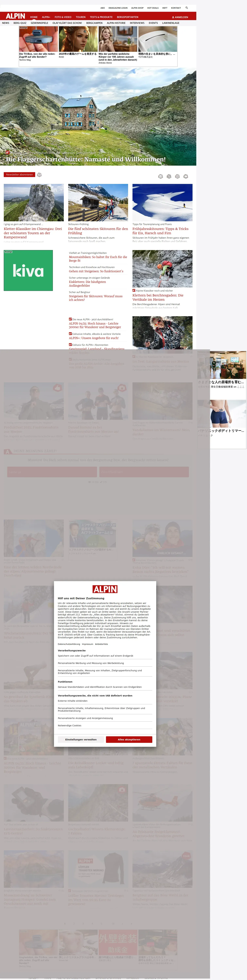Click ALPIN+ badge beside 'Die neue ALPIN'
Viewport: 247px width, 980px height.
(x=70, y=319)
